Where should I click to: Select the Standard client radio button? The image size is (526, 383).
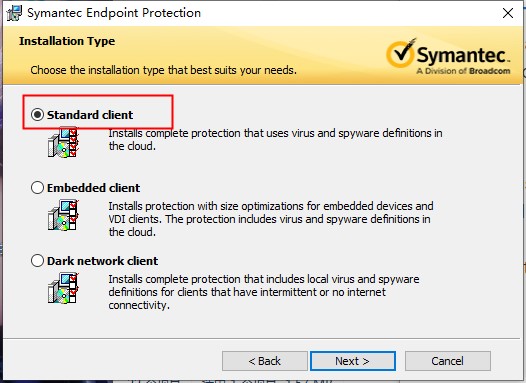point(37,115)
